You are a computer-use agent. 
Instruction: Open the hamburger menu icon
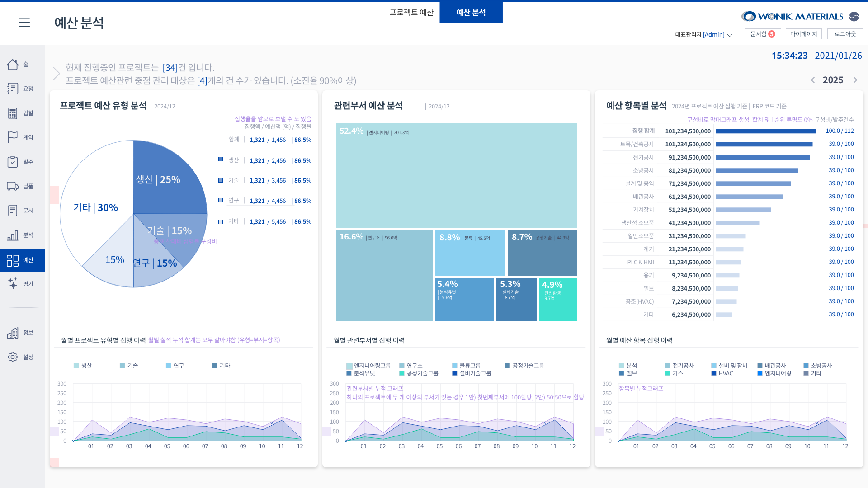(24, 23)
